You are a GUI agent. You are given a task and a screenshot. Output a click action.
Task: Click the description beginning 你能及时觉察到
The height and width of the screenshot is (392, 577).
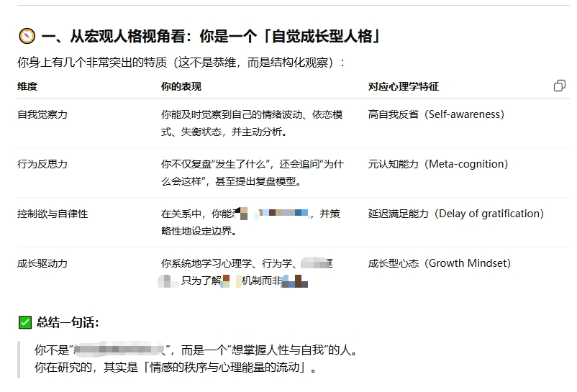point(252,123)
